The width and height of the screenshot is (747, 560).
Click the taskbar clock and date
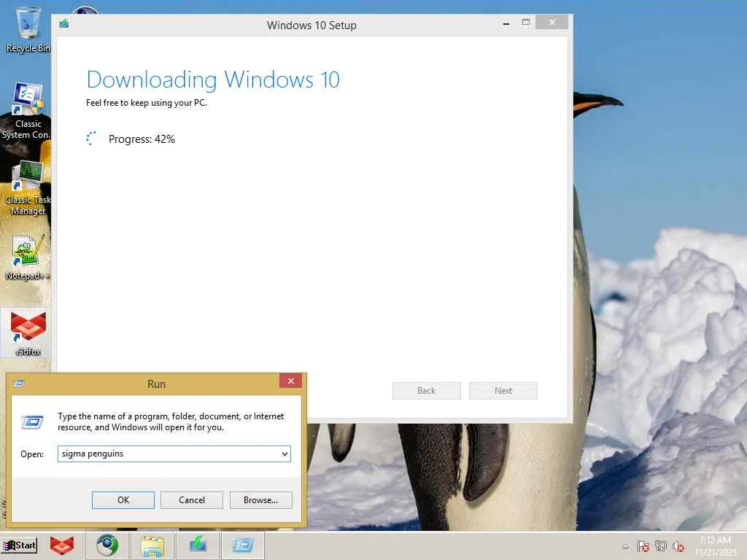point(716,546)
